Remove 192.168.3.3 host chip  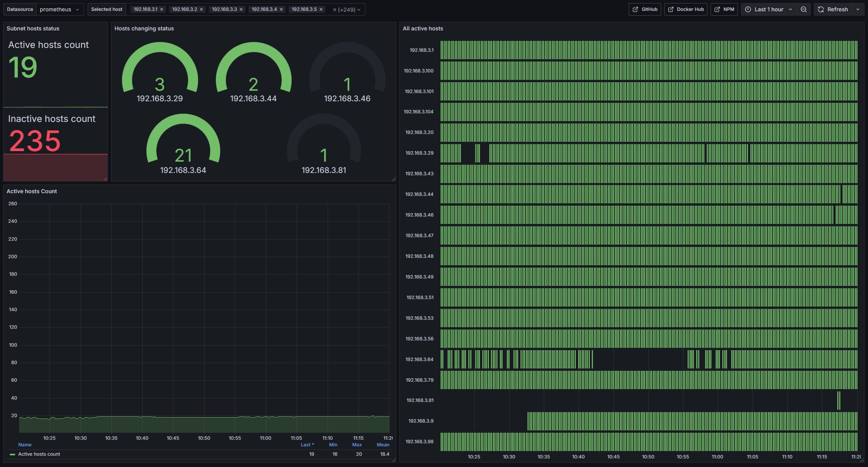pyautogui.click(x=241, y=9)
